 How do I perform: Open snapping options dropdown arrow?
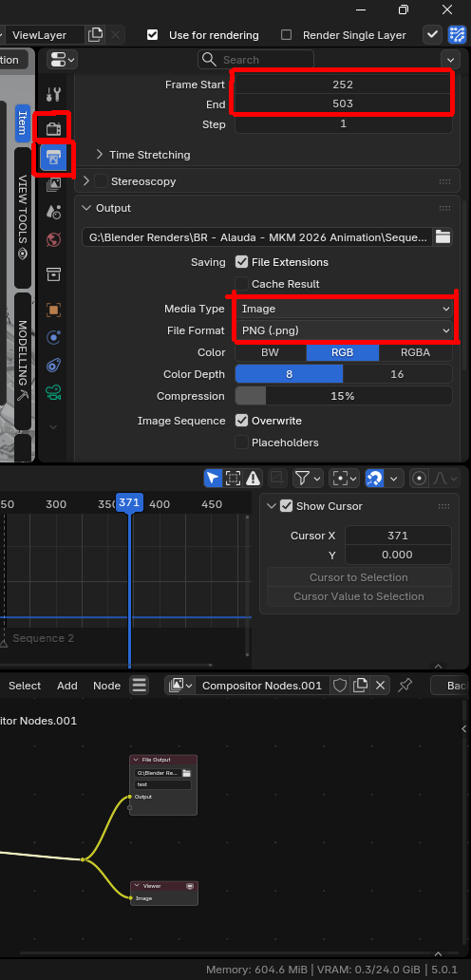pyautogui.click(x=393, y=478)
